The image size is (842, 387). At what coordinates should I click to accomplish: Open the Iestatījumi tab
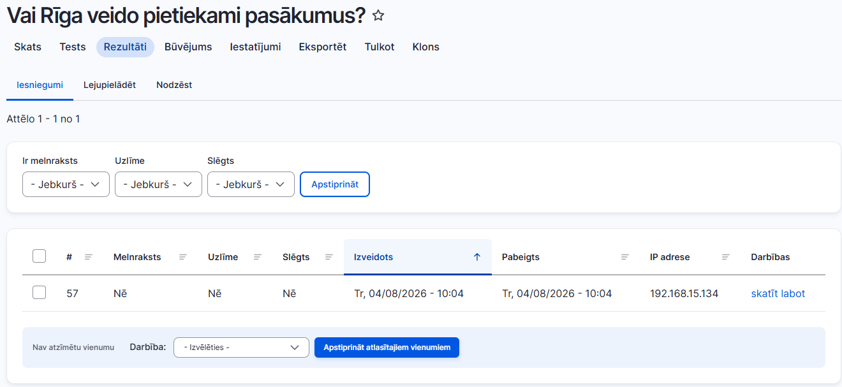pyautogui.click(x=255, y=47)
